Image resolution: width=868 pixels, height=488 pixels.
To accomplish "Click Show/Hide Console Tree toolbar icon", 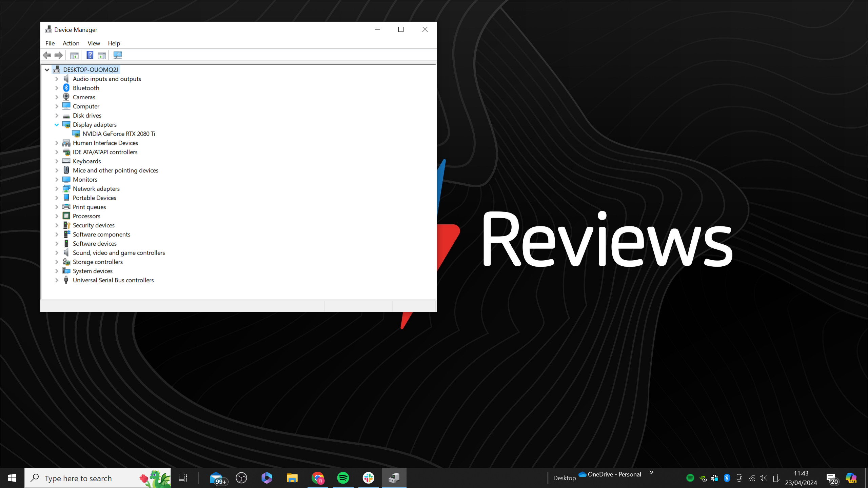I will [x=74, y=55].
